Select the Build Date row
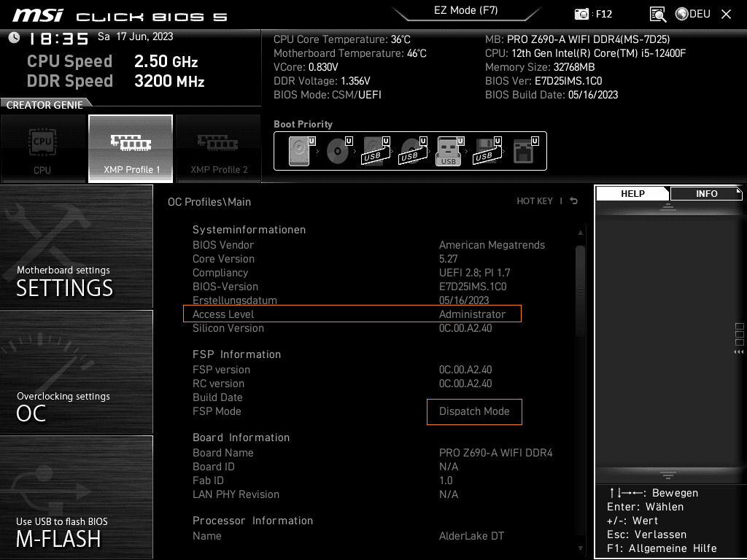 click(x=217, y=397)
